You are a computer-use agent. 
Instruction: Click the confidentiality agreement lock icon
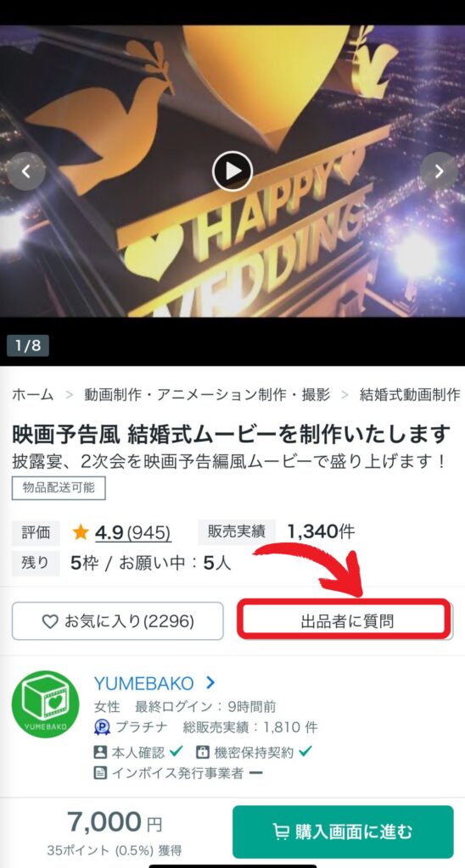pyautogui.click(x=202, y=753)
